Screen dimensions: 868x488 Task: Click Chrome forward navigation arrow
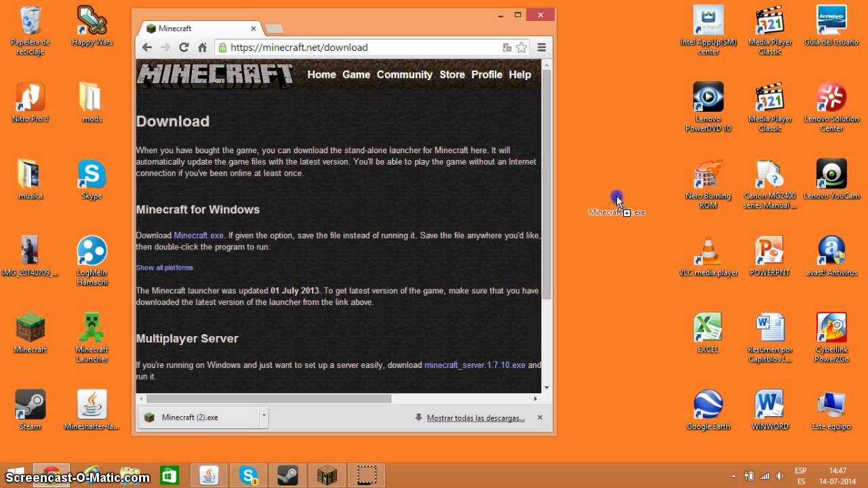click(x=165, y=47)
